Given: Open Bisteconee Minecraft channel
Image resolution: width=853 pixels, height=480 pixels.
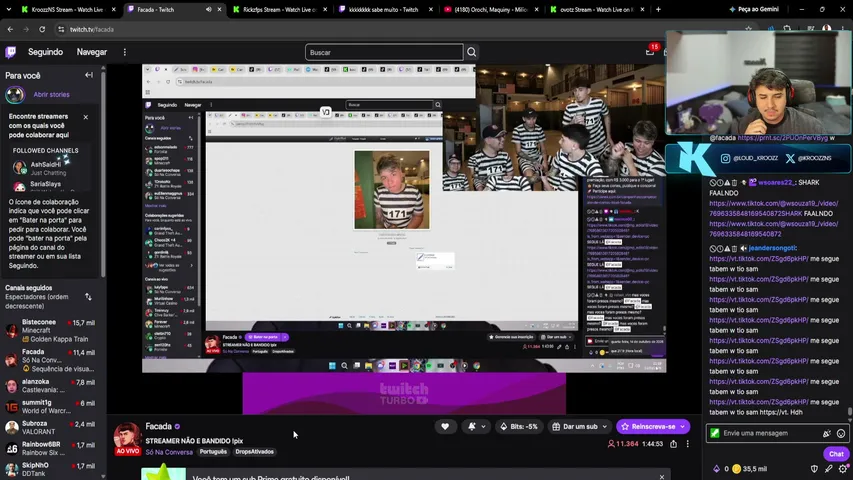Looking at the screenshot, I should click(50, 330).
